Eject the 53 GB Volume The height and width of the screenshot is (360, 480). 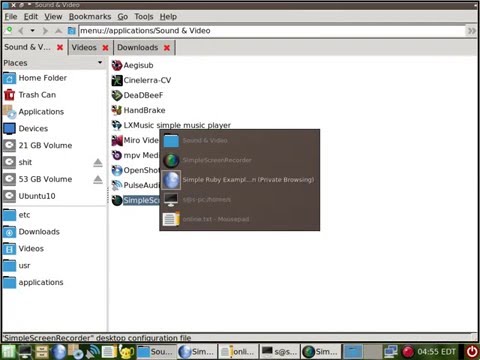[98, 179]
